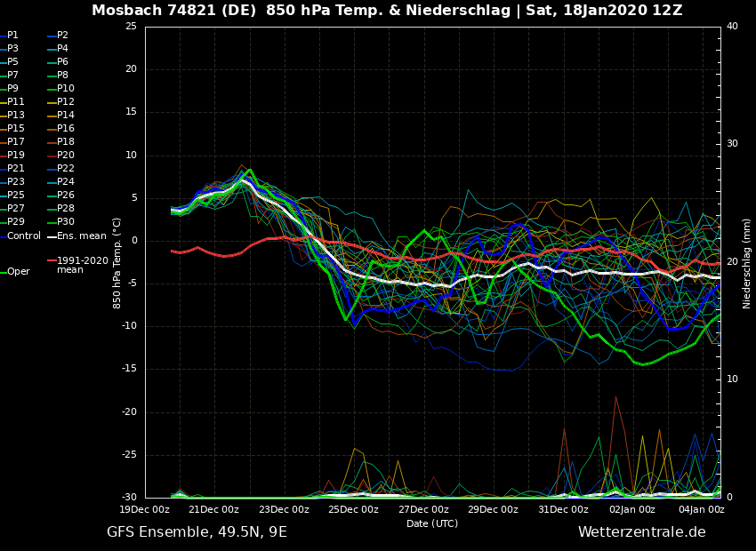Select the P2 ensemble member in legend
Image resolution: width=756 pixels, height=551 pixels.
click(x=62, y=36)
